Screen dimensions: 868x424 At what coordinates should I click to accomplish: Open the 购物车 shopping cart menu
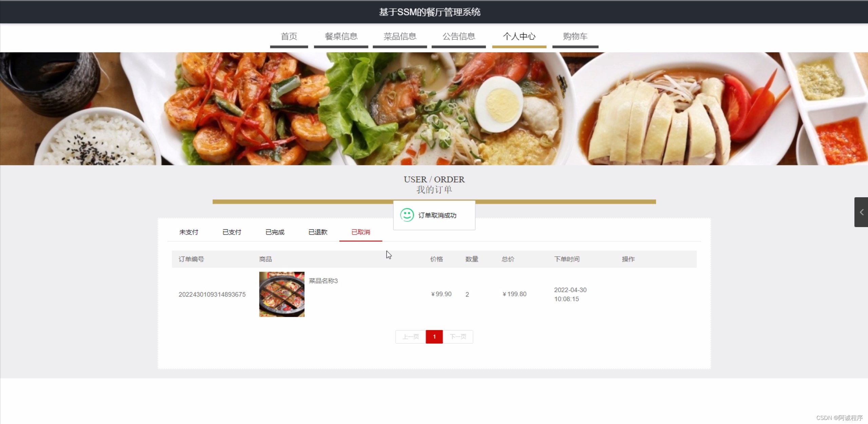pos(575,36)
